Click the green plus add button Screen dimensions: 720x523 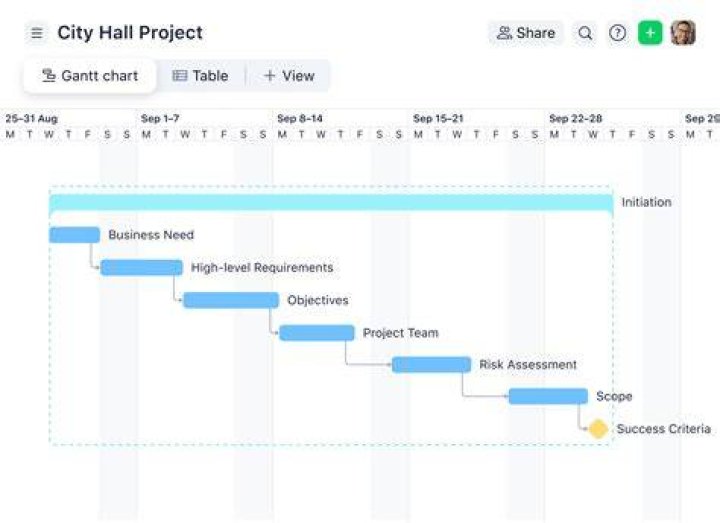(x=650, y=33)
